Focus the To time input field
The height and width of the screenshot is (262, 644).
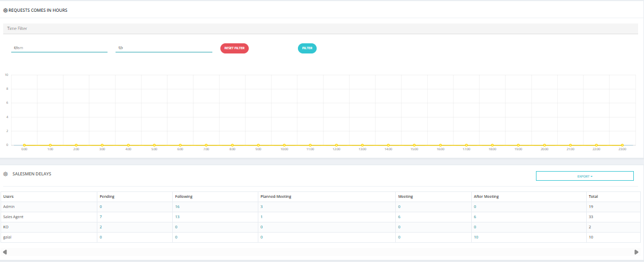pyautogui.click(x=164, y=48)
